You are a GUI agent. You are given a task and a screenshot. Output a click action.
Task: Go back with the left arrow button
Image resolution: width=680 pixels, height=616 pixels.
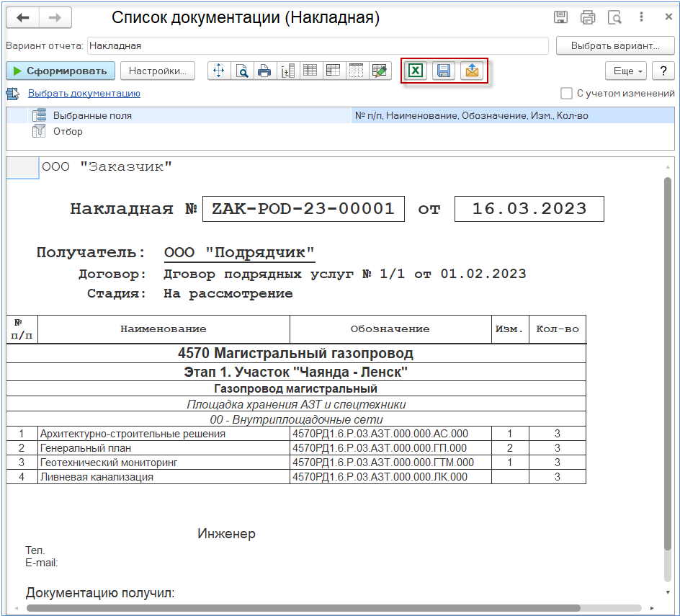pos(22,18)
